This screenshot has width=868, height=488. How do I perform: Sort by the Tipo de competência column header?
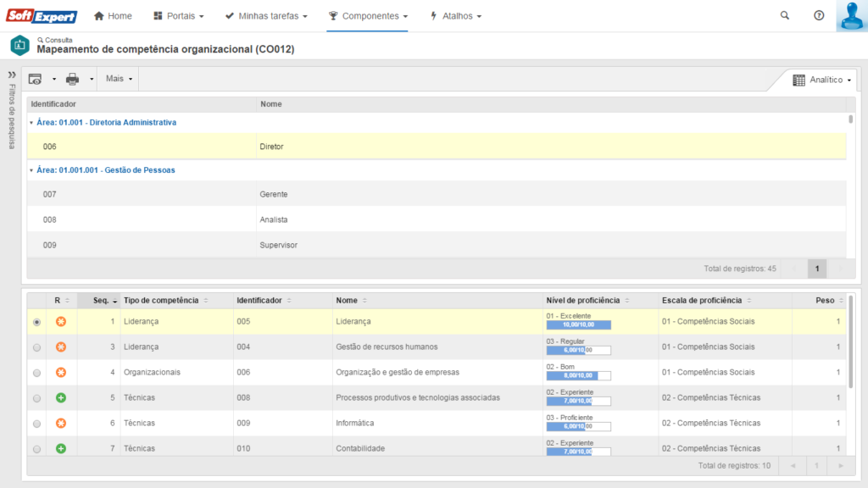(x=161, y=300)
